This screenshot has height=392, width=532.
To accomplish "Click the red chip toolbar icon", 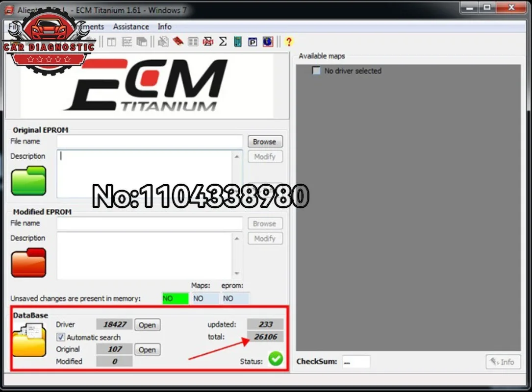I will (x=178, y=42).
